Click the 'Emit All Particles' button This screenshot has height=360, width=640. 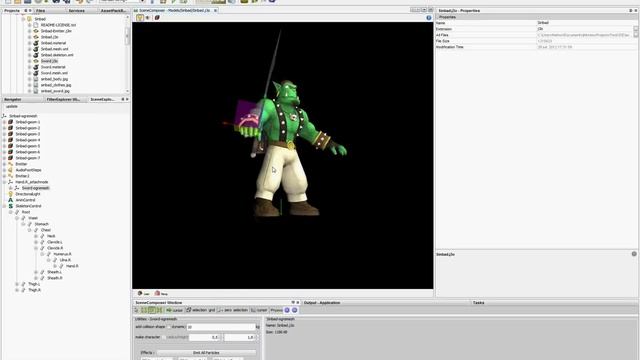[x=206, y=352]
